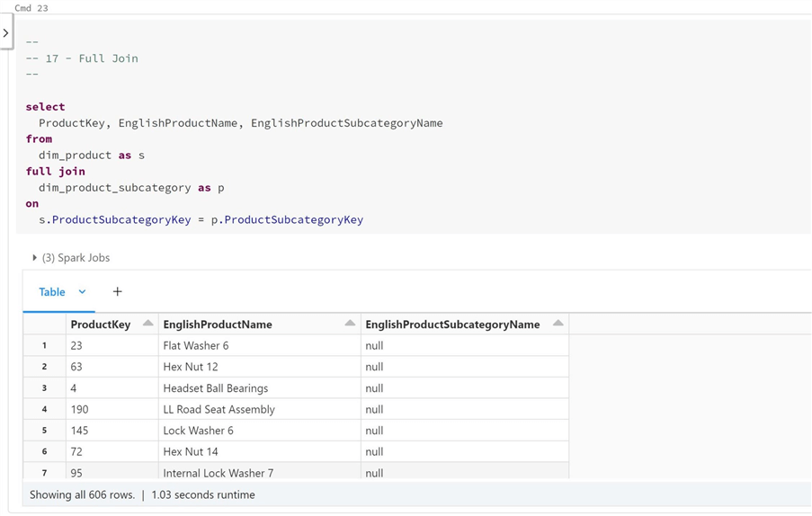Screen dimensions: 812x516
Task: Click the Cmd 23 cell label
Action: [x=31, y=8]
